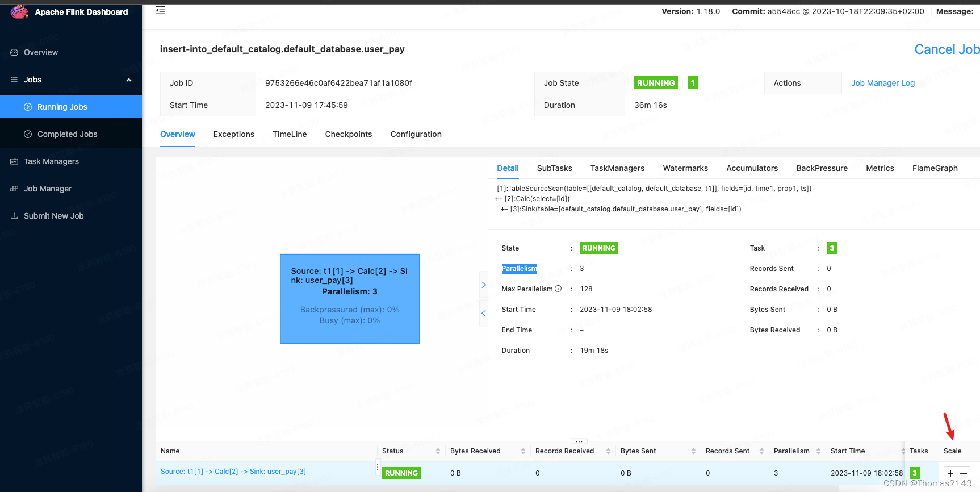Collapse the Jobs menu chevron
Viewport: 980px width, 492px height.
coord(129,80)
